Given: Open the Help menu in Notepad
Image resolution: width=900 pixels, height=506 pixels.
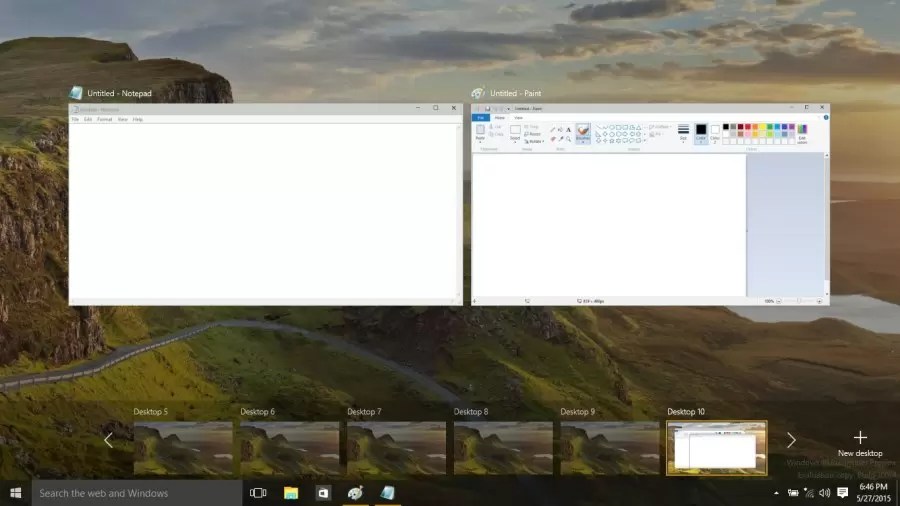Looking at the screenshot, I should (138, 119).
